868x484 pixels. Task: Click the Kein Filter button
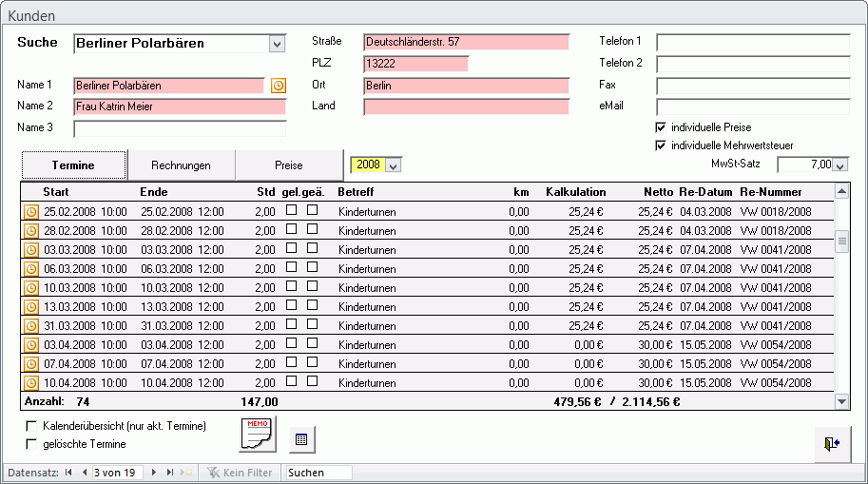[240, 473]
